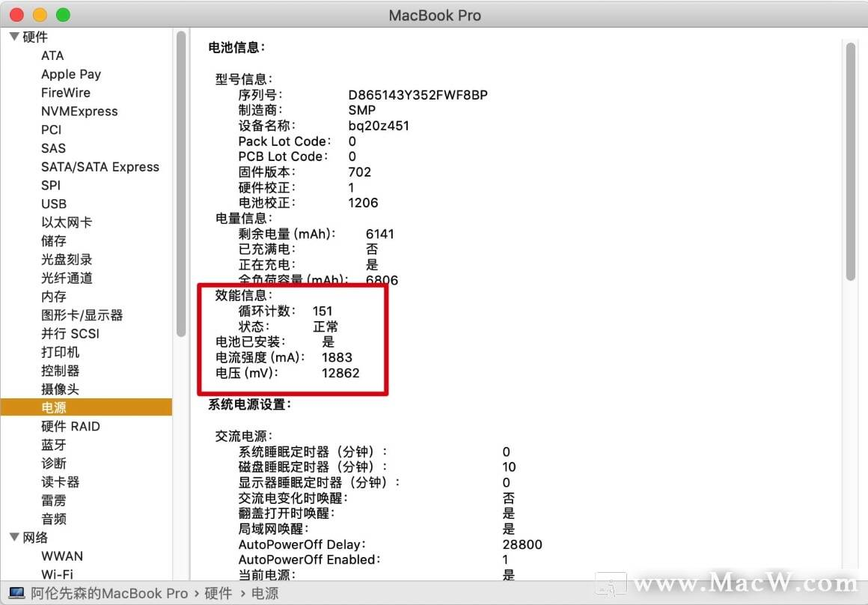868x605 pixels.
Task: Minimize the window with yellow button
Action: [40, 15]
